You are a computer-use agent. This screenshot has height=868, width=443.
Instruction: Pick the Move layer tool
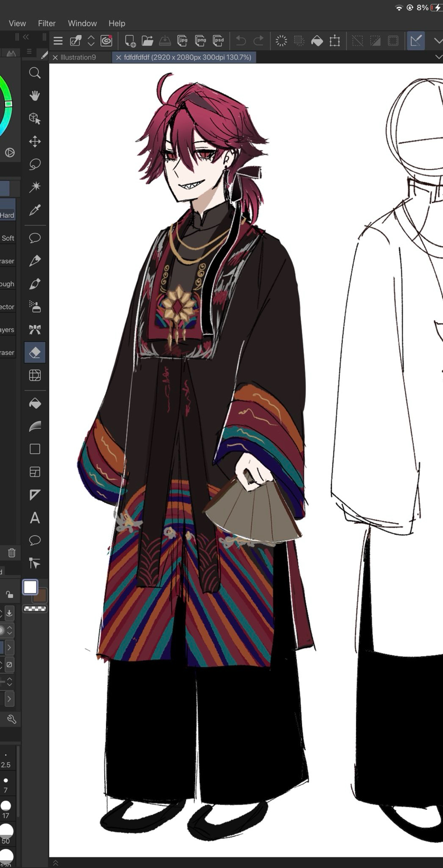click(x=35, y=141)
